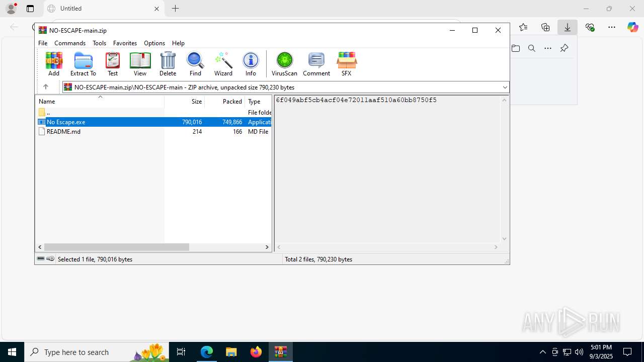Open the Tools menu
644x362 pixels.
click(x=99, y=43)
